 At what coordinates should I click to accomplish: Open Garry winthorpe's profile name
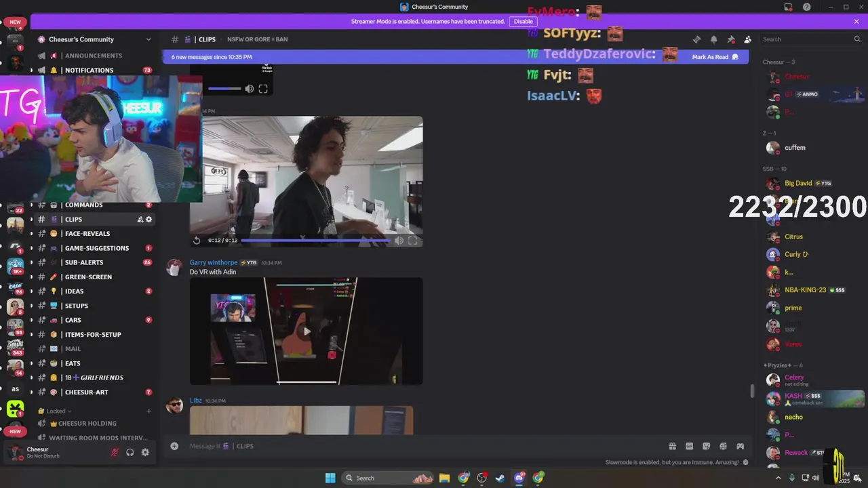[x=214, y=262]
